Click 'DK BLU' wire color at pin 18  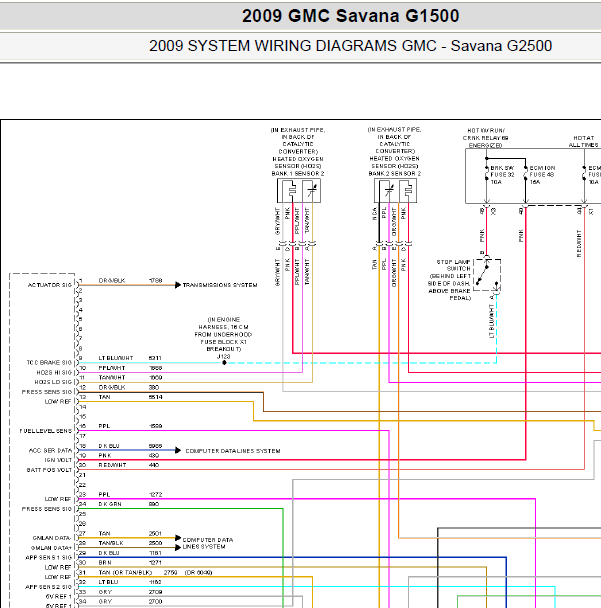[x=109, y=446]
